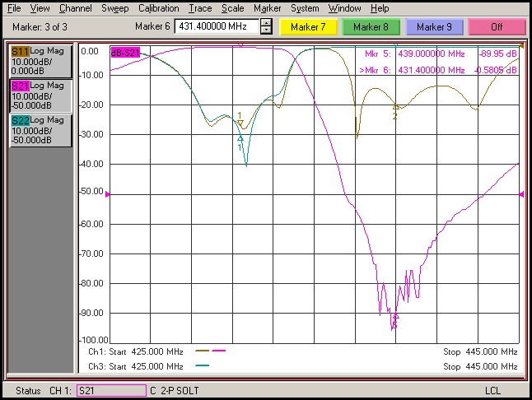This screenshot has height=400, width=532.
Task: Turn markers Off with pink button
Action: 497,27
